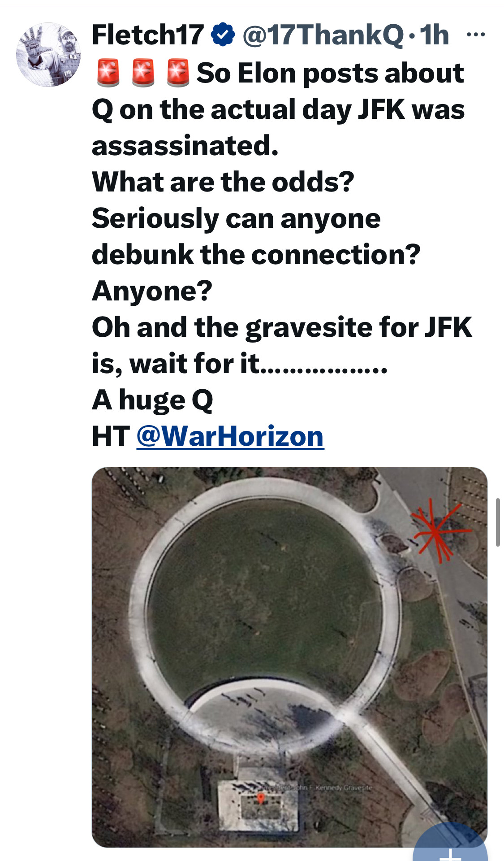Viewport: 504px width, 861px height.
Task: Open the 1h post timestamp
Action: pos(435,35)
